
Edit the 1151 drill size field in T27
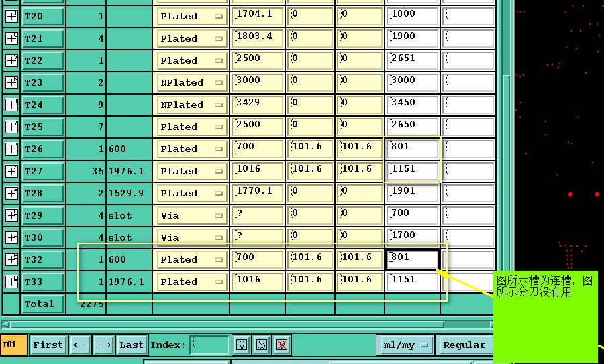[x=413, y=171]
